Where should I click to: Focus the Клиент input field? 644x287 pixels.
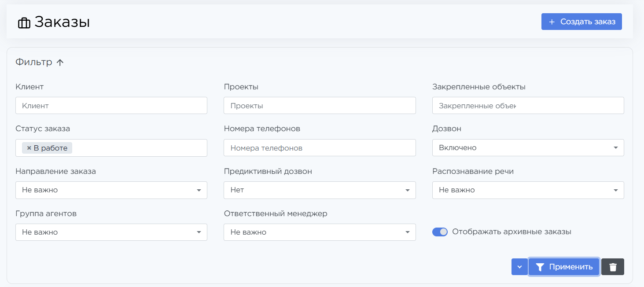point(111,106)
